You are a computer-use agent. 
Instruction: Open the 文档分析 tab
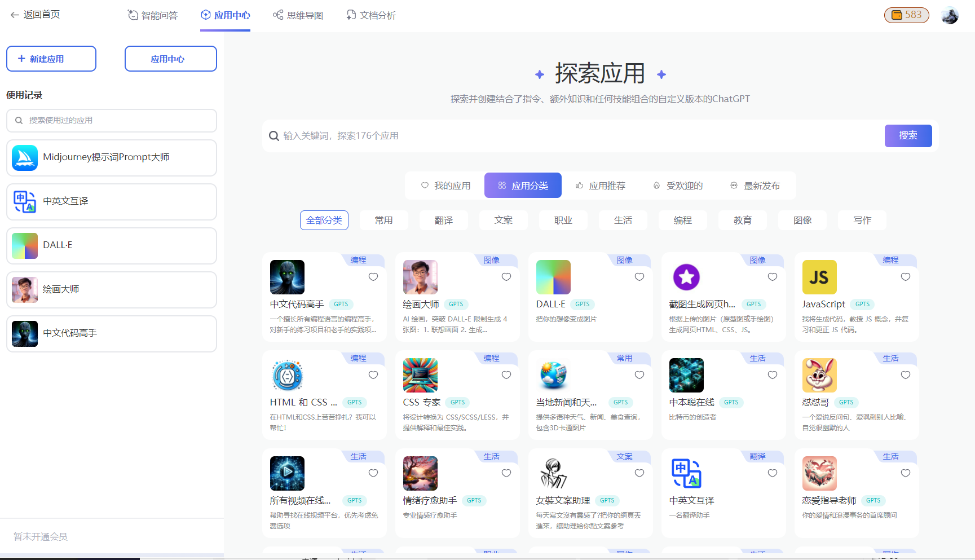tap(371, 15)
